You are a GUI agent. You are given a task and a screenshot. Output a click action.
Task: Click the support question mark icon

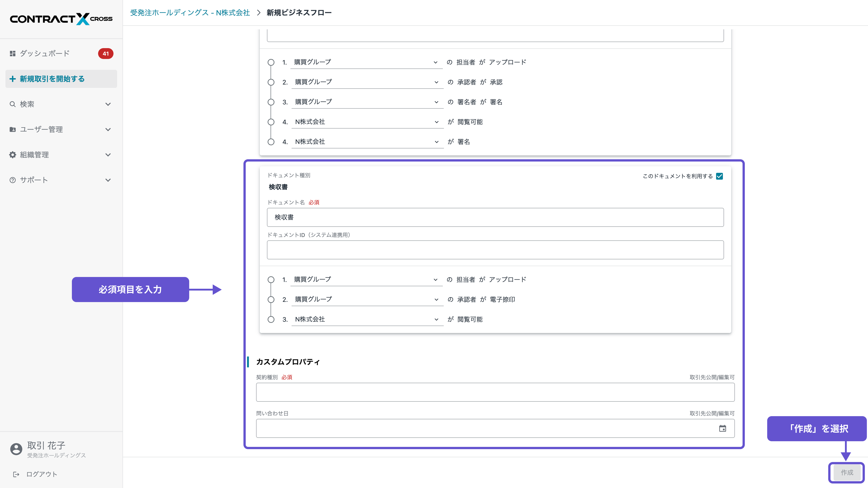pos(12,180)
